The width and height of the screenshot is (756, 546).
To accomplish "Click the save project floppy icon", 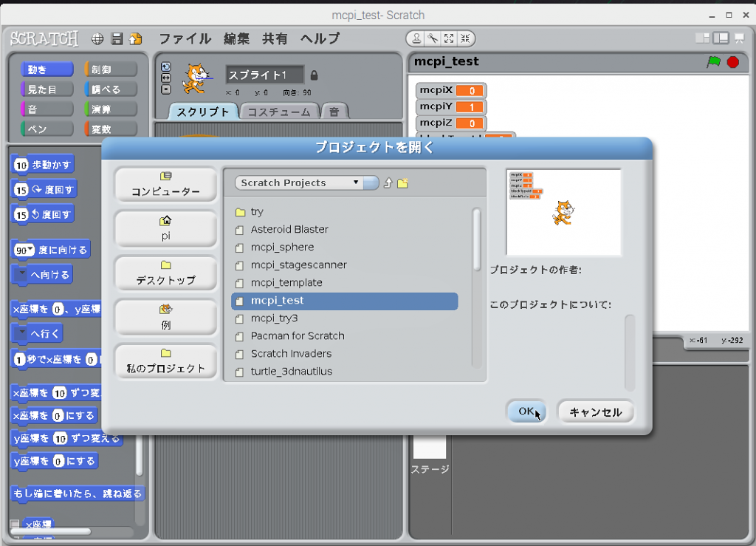I will click(117, 39).
